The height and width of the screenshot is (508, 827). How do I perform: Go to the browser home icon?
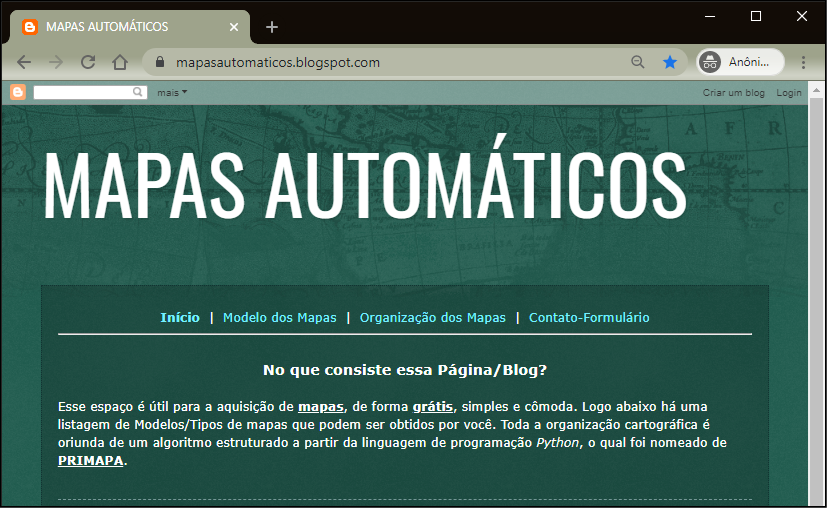[x=120, y=62]
